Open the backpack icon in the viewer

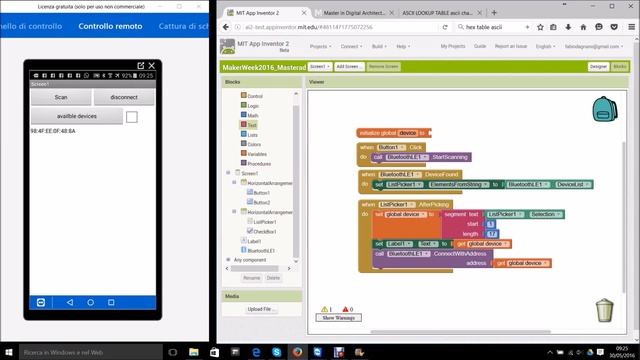[604, 109]
